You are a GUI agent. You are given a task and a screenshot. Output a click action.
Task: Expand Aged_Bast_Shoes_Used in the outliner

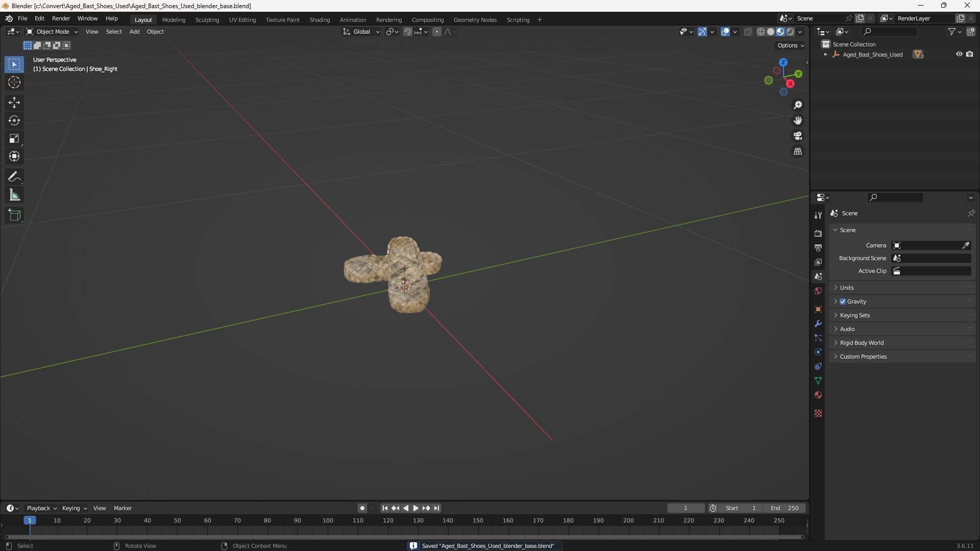pyautogui.click(x=825, y=55)
